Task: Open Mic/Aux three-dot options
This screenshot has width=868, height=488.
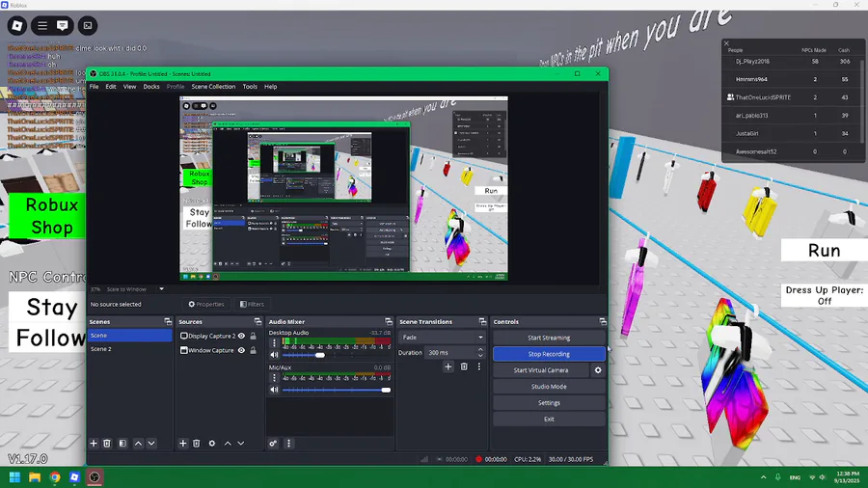Action: click(274, 378)
